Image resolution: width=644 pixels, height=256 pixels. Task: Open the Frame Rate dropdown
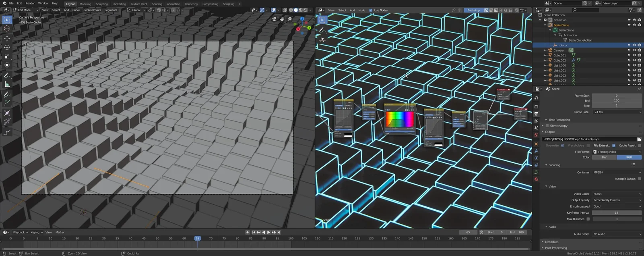click(x=617, y=112)
